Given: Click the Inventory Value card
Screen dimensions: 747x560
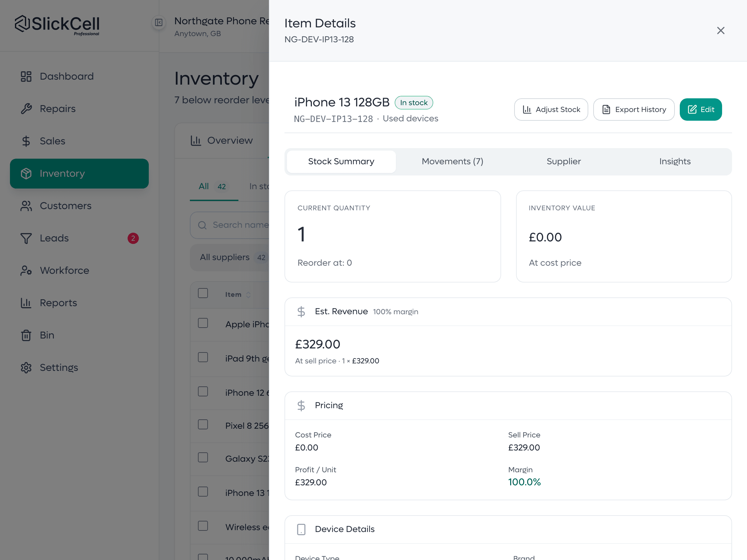Looking at the screenshot, I should pos(624,236).
